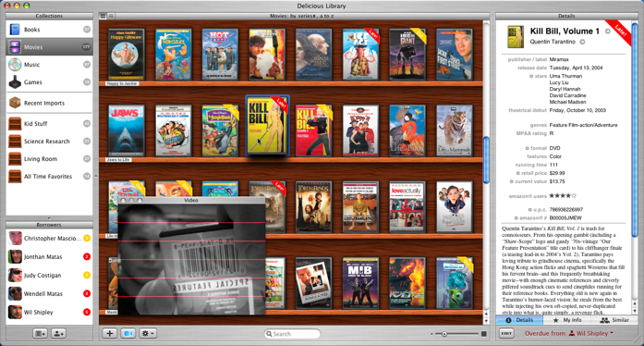Image resolution: width=644 pixels, height=346 pixels.
Task: Click the shelf scrollbar down arrow
Action: coord(486,321)
